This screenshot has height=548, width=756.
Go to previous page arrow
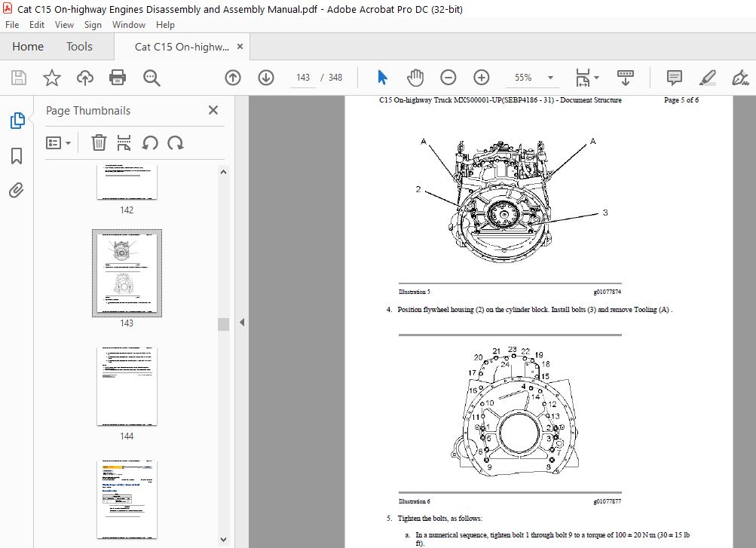[x=233, y=78]
